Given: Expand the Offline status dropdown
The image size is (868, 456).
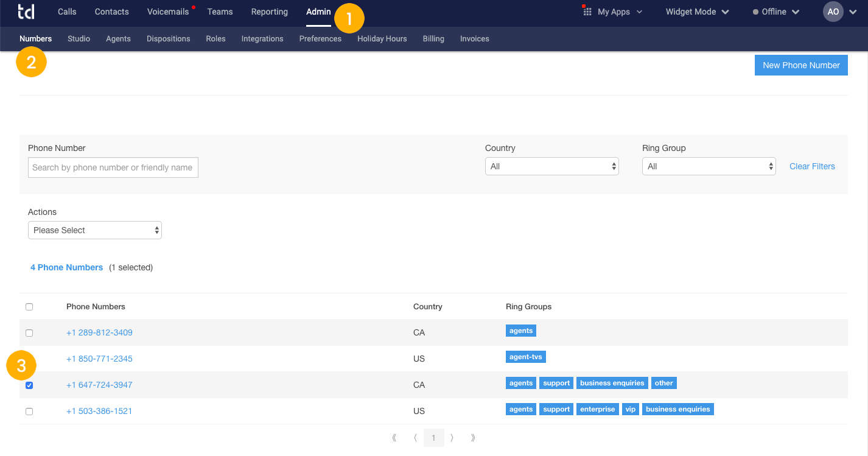Looking at the screenshot, I should (775, 12).
